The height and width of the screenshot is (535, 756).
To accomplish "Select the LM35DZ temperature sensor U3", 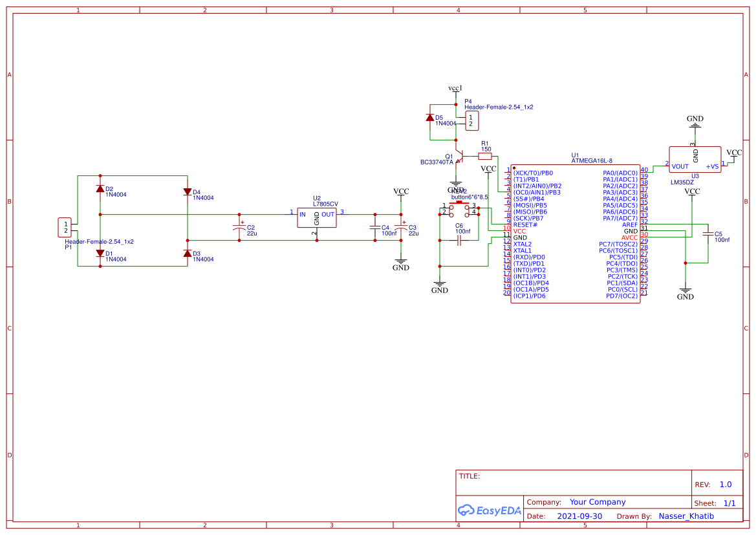I will tap(695, 160).
